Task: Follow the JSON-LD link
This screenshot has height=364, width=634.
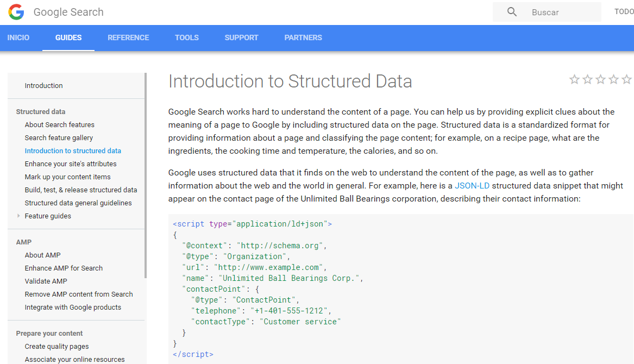Action: [x=472, y=186]
